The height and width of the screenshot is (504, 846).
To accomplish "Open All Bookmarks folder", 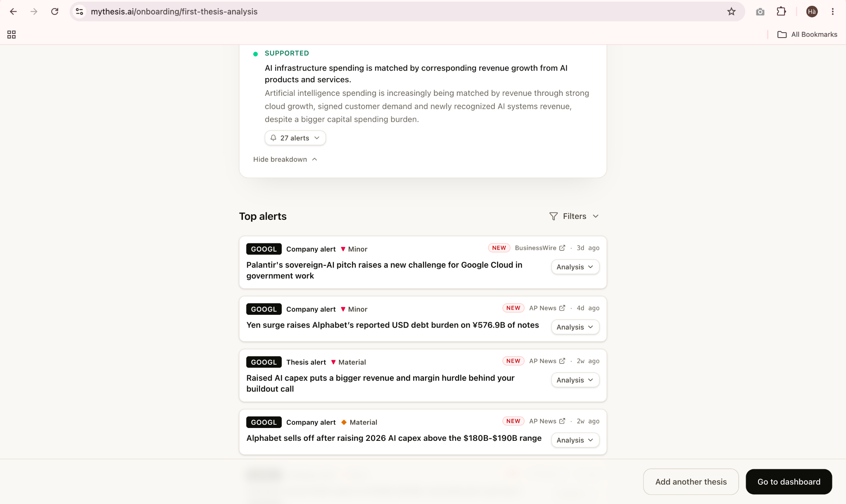I will (807, 35).
